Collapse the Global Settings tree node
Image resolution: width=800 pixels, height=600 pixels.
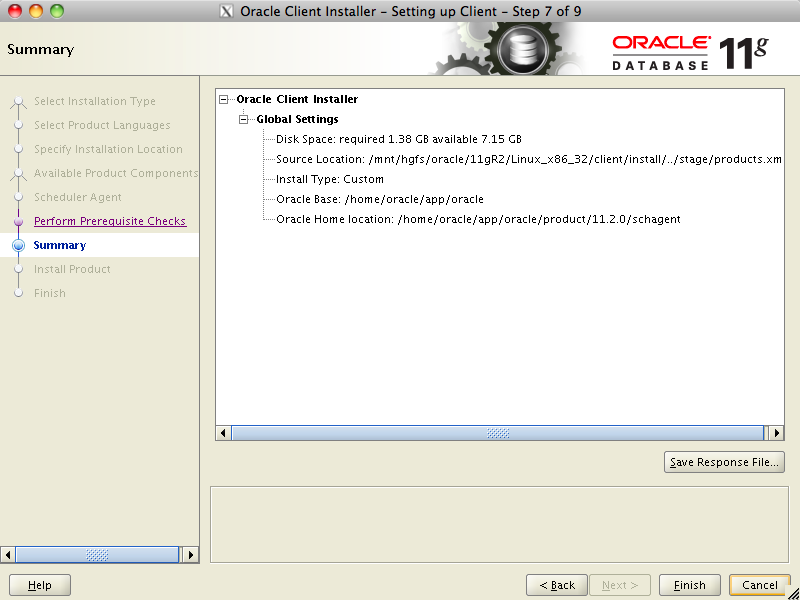pos(243,119)
